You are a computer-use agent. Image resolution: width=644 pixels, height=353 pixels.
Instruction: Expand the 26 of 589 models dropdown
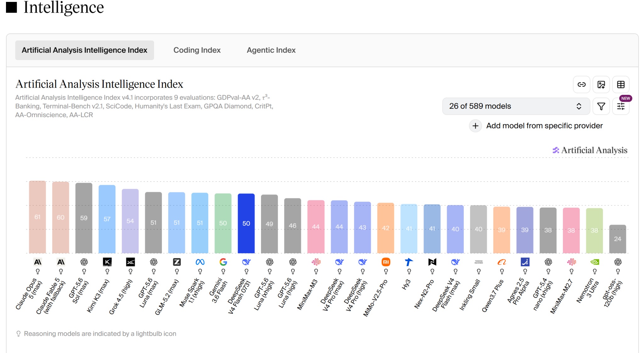click(516, 106)
